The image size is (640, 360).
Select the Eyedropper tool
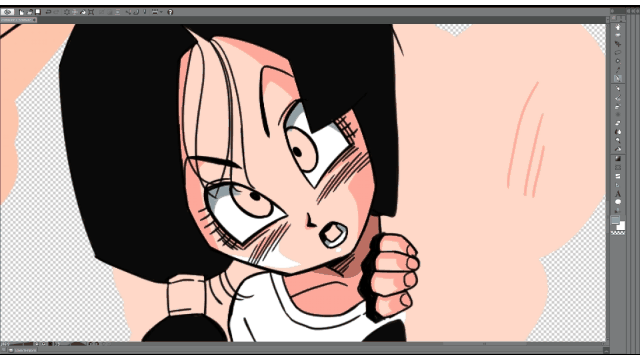tap(618, 70)
